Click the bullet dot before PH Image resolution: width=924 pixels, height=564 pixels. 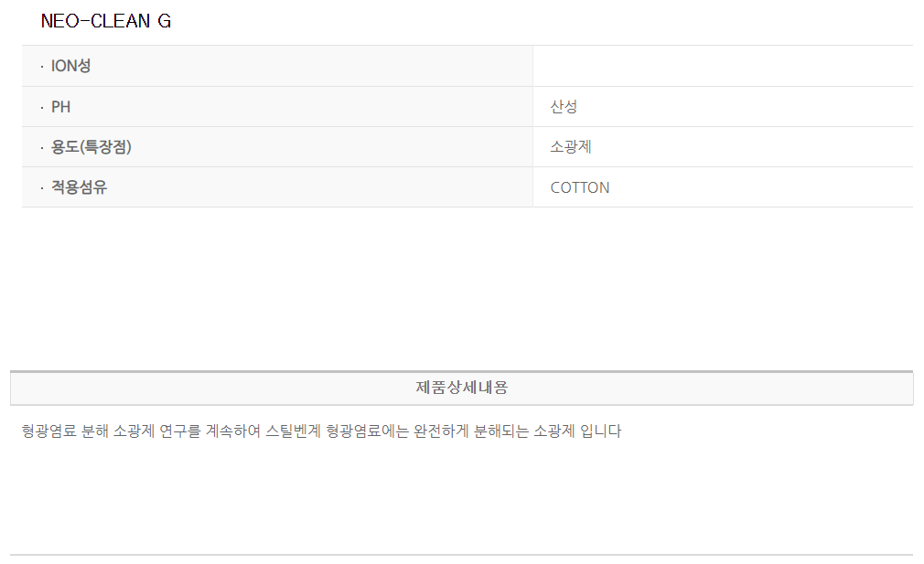click(41, 108)
